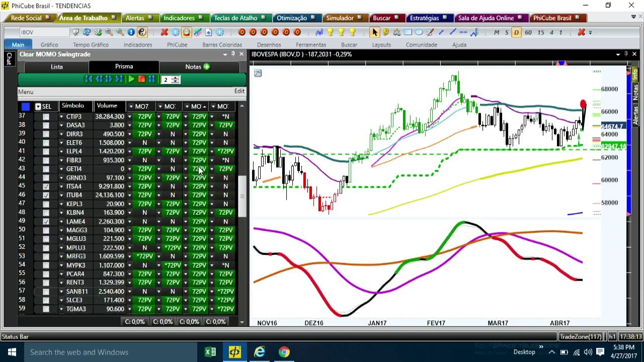Image resolution: width=644 pixels, height=362 pixels.
Task: Toggle checkbox for LAME4 row
Action: click(x=46, y=221)
